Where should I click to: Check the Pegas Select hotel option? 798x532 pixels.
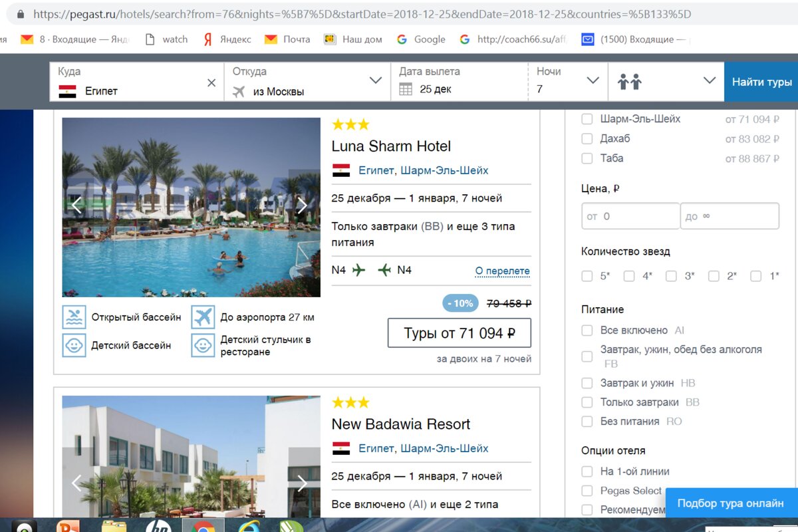point(587,491)
